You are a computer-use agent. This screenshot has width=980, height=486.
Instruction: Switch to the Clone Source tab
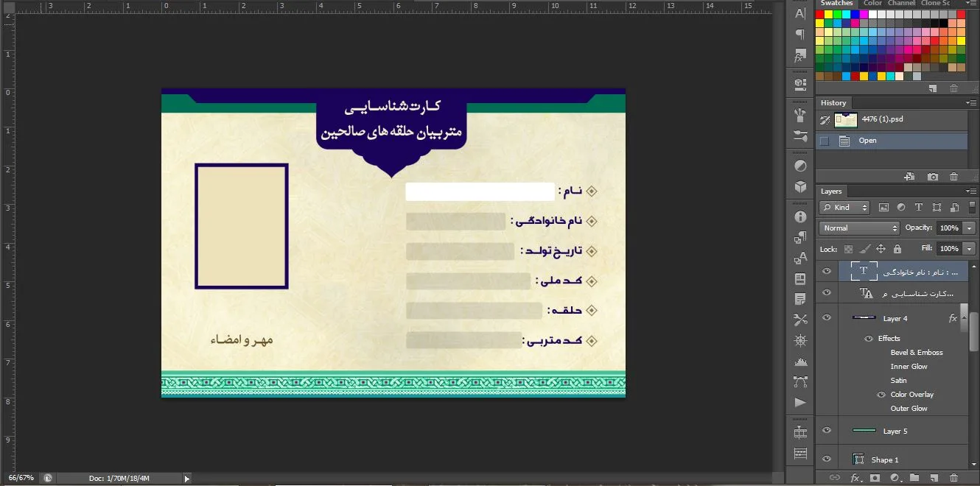[935, 4]
